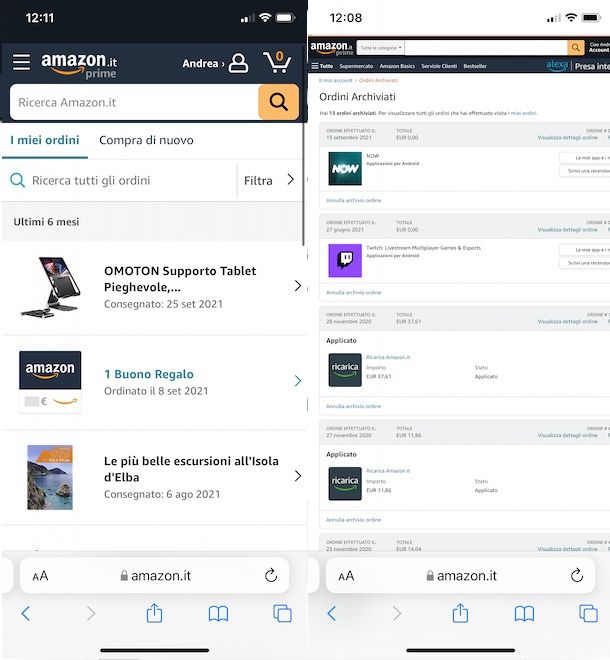610x660 pixels.
Task: Show open tabs in right Safari
Action: (x=589, y=613)
